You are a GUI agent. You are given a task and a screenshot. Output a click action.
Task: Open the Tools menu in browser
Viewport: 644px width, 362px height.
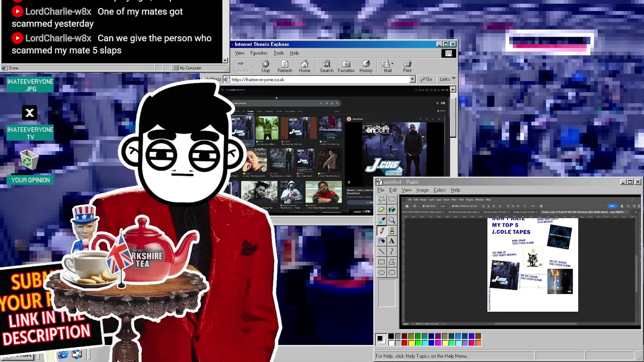[x=278, y=53]
